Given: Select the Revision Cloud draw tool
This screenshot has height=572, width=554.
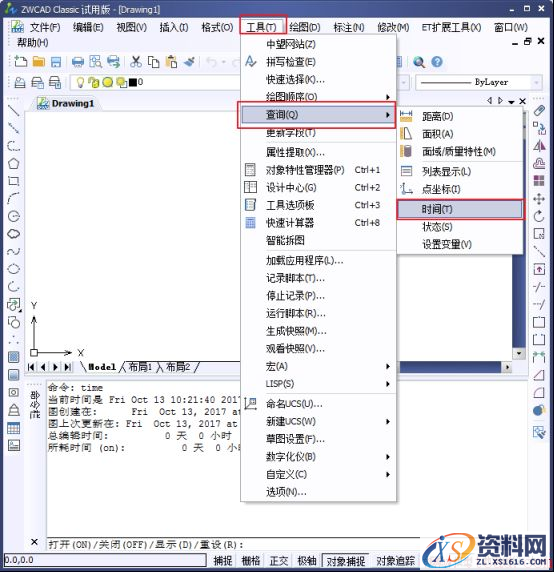Looking at the screenshot, I should pos(14,234).
